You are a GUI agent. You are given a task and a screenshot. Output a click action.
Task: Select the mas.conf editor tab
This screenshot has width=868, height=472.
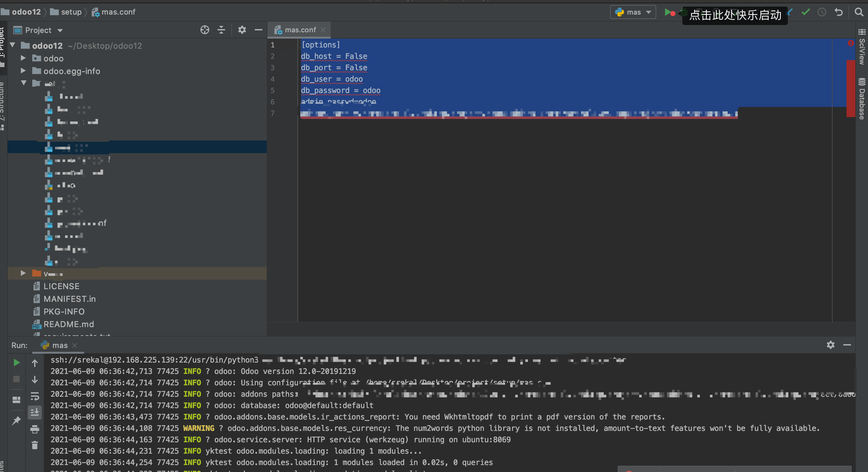[x=300, y=30]
